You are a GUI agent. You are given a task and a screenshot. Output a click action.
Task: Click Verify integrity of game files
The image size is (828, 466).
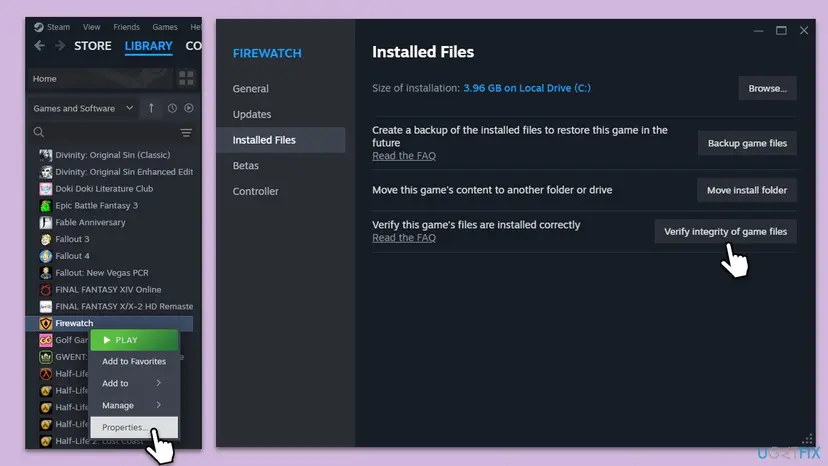click(726, 231)
